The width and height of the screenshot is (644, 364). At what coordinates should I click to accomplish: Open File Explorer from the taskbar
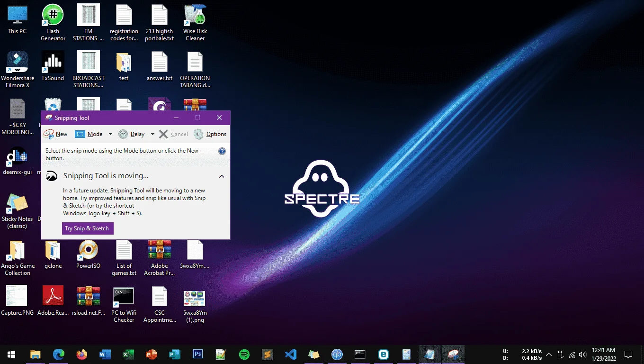click(36, 354)
